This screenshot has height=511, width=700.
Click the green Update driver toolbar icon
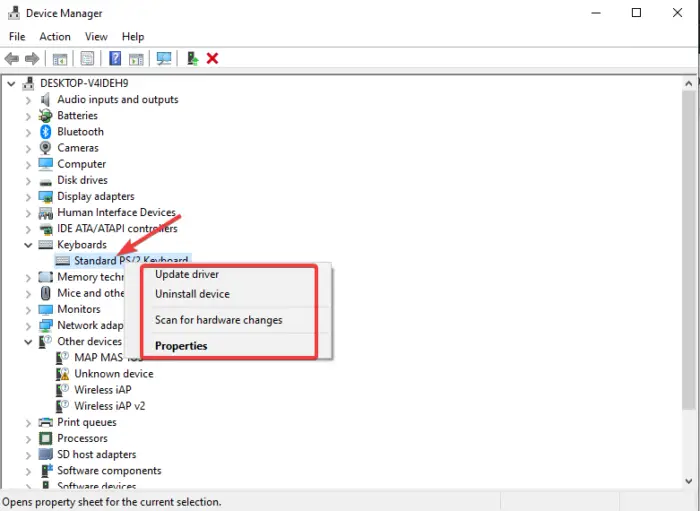192,58
